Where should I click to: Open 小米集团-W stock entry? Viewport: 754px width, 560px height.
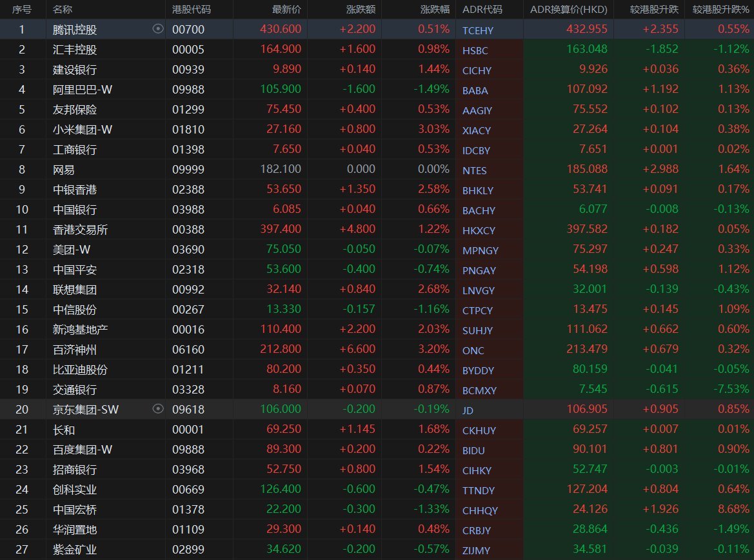coord(377,130)
